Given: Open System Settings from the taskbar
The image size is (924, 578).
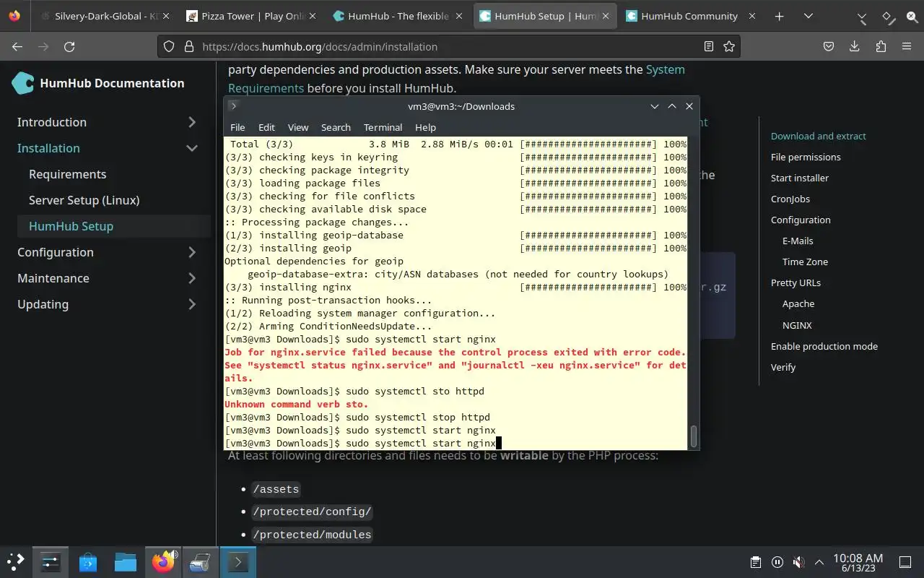Looking at the screenshot, I should pyautogui.click(x=51, y=561).
